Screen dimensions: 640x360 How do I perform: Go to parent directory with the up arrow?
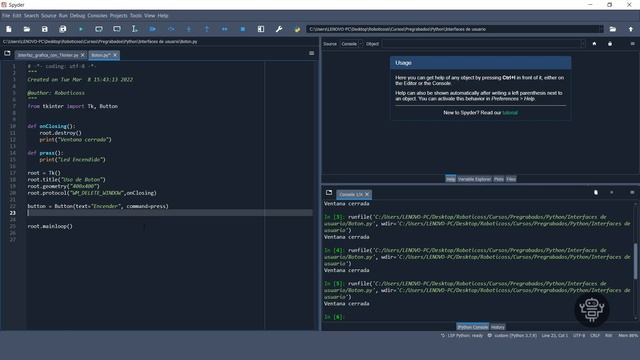click(631, 29)
